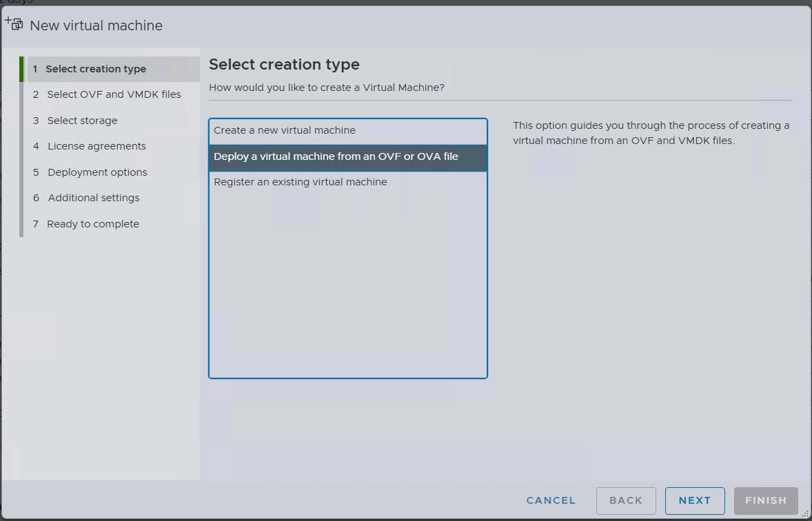Click the OVF option description text
Viewport: 812px width, 521px height.
pyautogui.click(x=651, y=133)
